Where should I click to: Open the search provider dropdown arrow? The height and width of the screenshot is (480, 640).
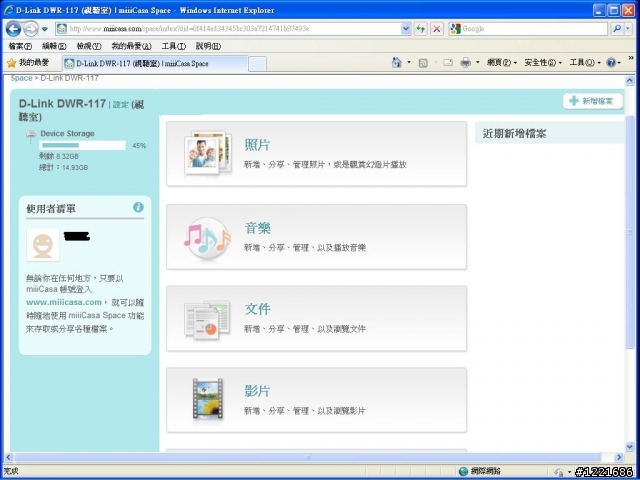(x=629, y=29)
